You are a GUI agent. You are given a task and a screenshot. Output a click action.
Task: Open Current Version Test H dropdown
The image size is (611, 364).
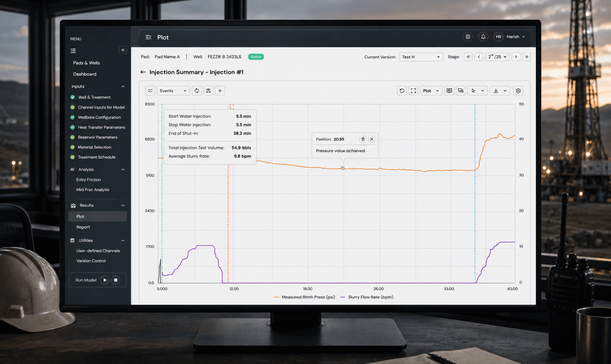tap(421, 57)
